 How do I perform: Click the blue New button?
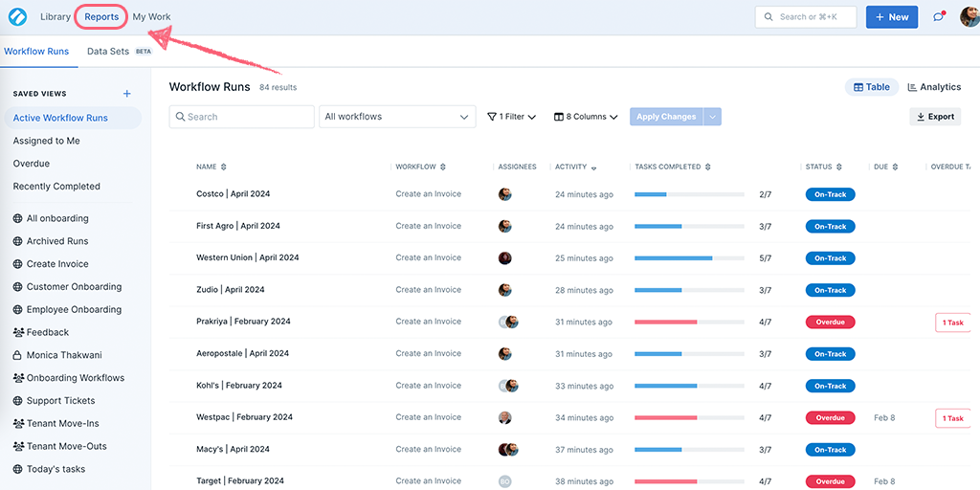tap(892, 17)
